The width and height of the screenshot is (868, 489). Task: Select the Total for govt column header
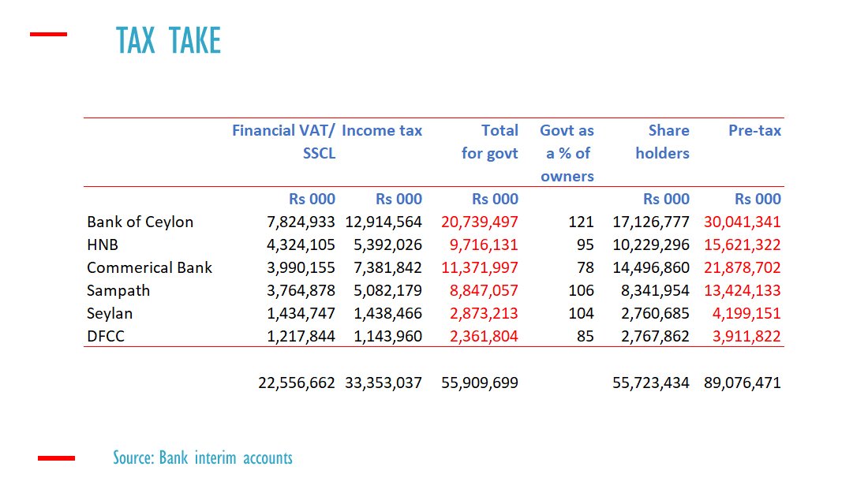[490, 142]
